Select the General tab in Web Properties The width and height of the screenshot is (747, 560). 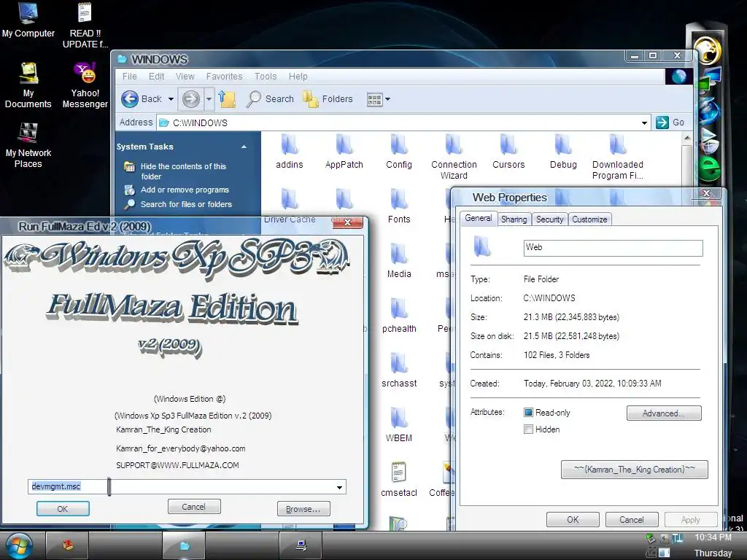tap(478, 218)
